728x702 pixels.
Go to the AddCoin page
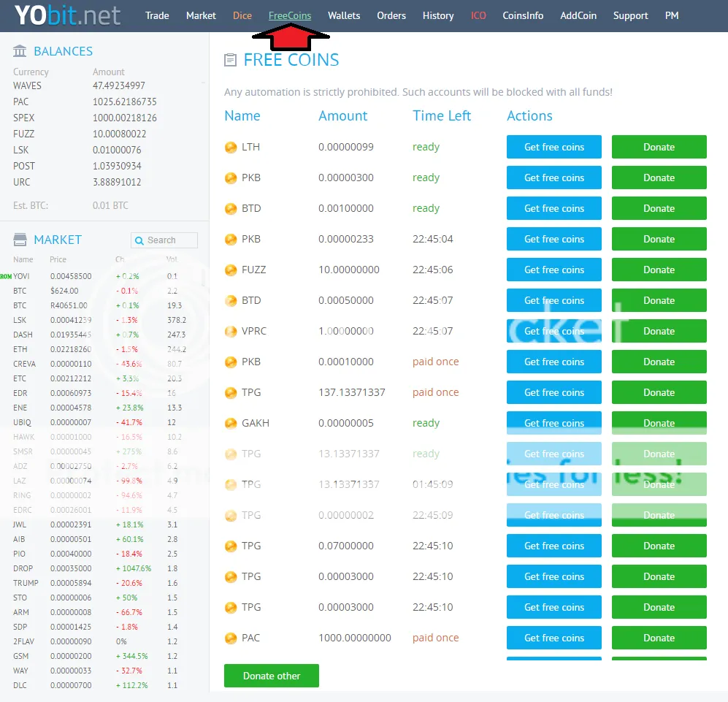[578, 15]
